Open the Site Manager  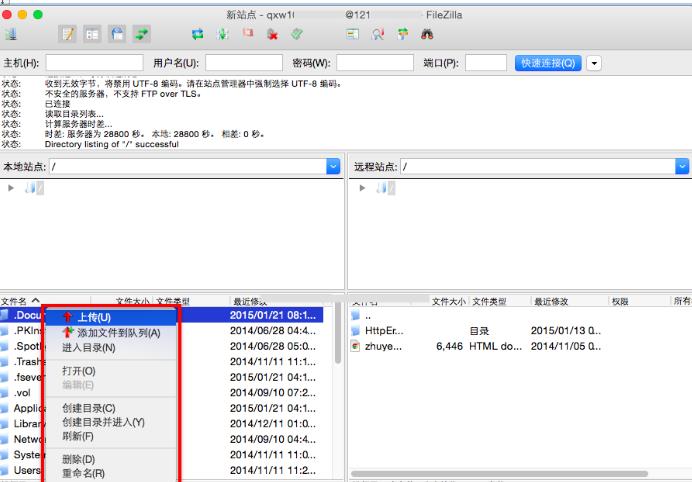pos(11,34)
